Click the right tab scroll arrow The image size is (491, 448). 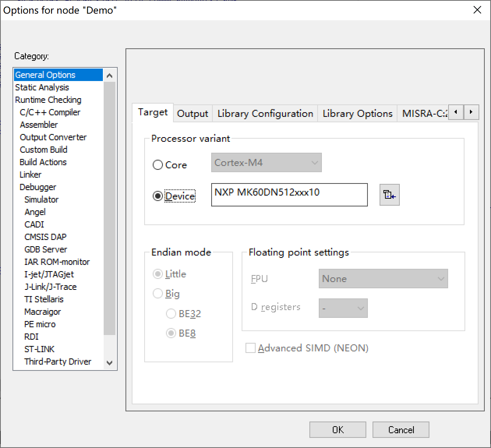pos(471,112)
